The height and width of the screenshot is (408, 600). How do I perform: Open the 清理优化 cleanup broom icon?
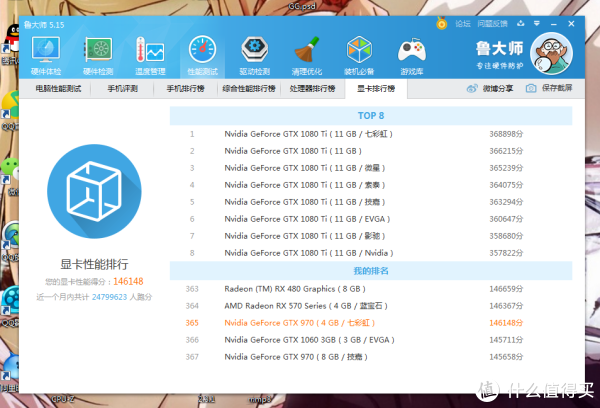click(307, 55)
